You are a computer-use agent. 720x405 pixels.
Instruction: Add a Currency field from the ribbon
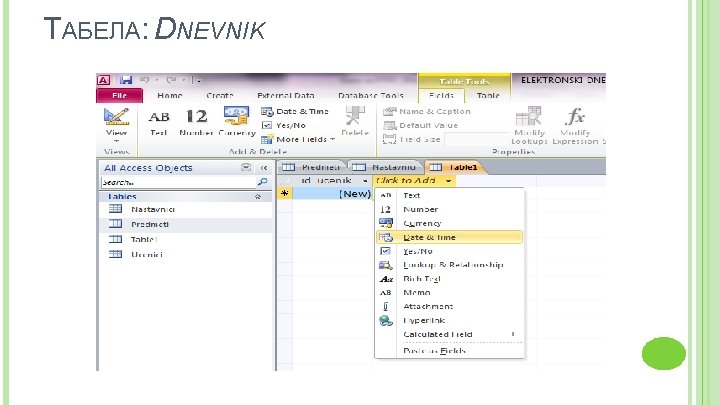(236, 116)
